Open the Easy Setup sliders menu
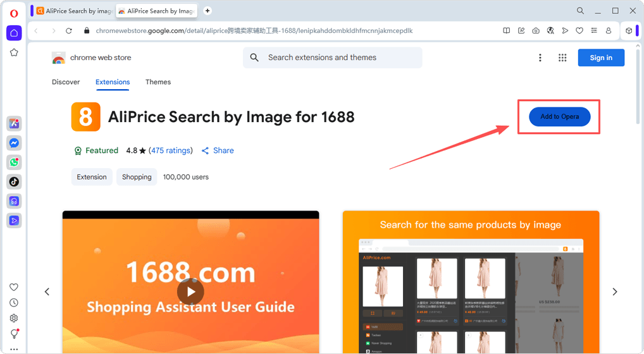 tap(594, 30)
